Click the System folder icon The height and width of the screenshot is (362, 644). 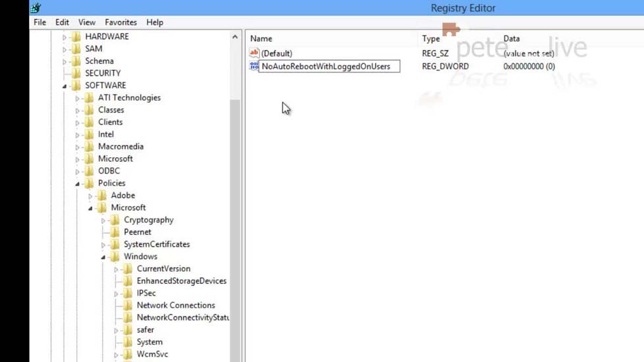click(128, 342)
